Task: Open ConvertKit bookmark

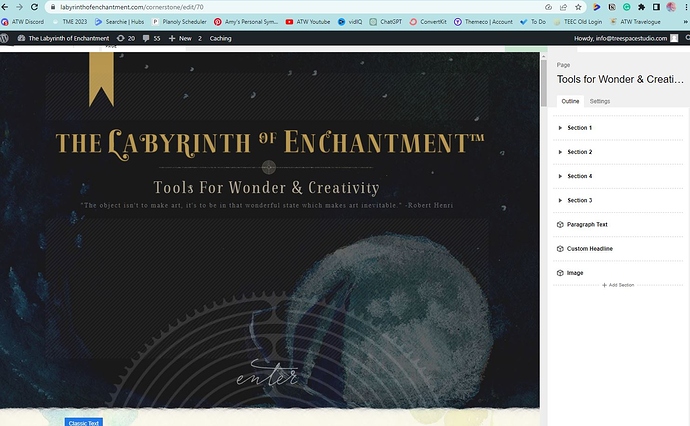Action: tap(428, 22)
